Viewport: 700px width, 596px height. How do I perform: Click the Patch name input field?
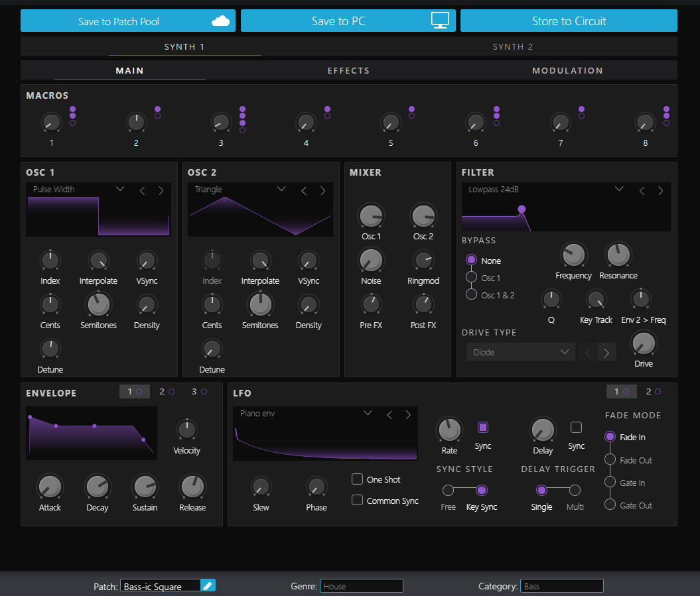point(161,585)
